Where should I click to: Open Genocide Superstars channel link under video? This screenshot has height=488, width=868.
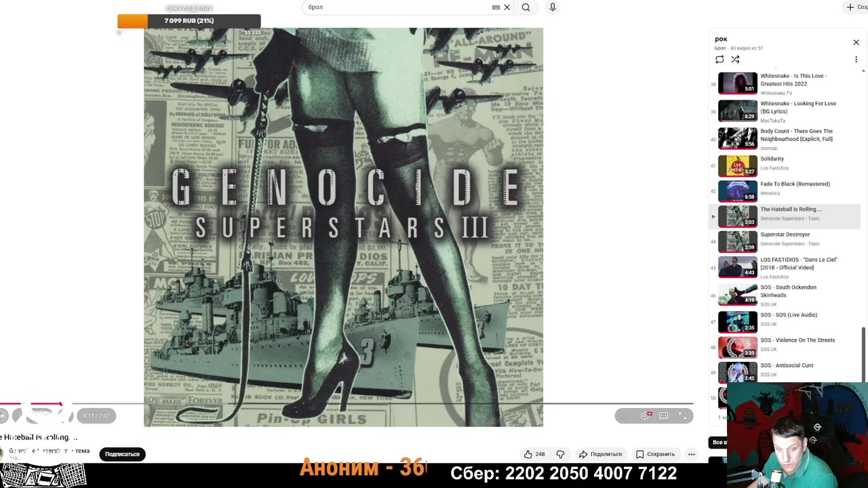(49, 451)
